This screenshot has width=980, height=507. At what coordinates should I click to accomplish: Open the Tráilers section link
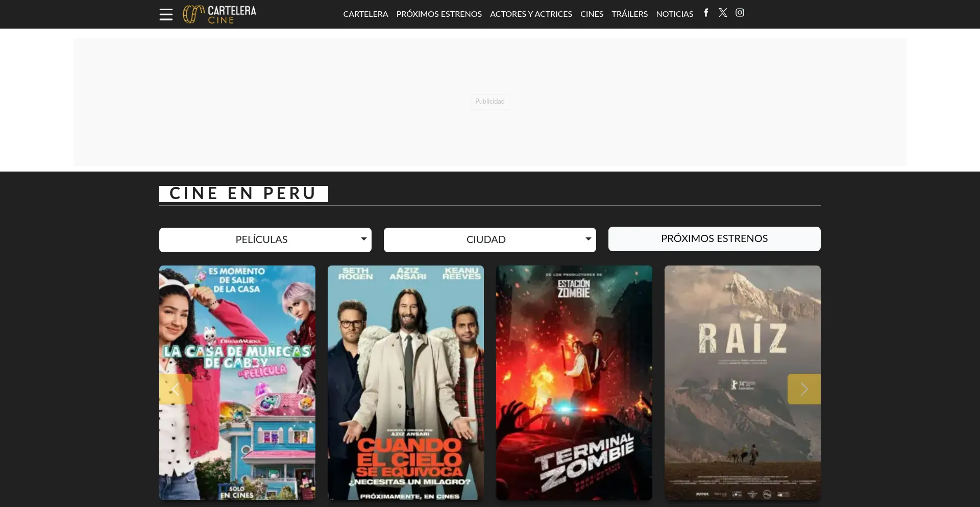click(629, 14)
